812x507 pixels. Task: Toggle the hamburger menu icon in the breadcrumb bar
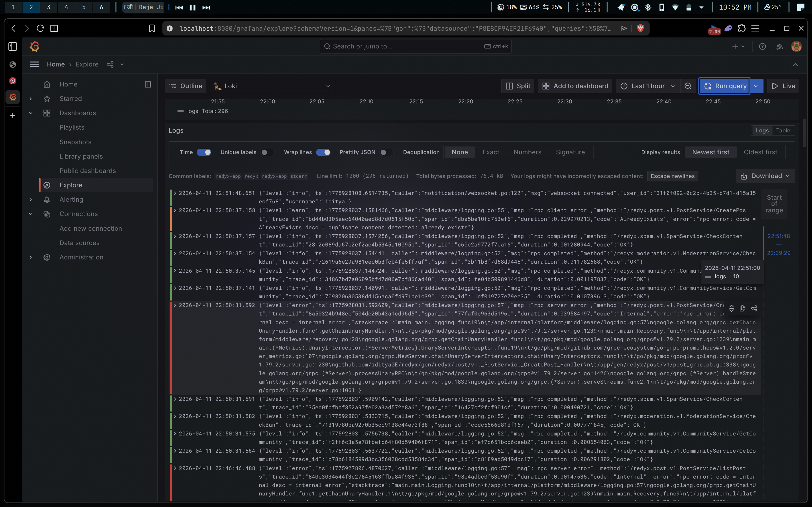34,65
